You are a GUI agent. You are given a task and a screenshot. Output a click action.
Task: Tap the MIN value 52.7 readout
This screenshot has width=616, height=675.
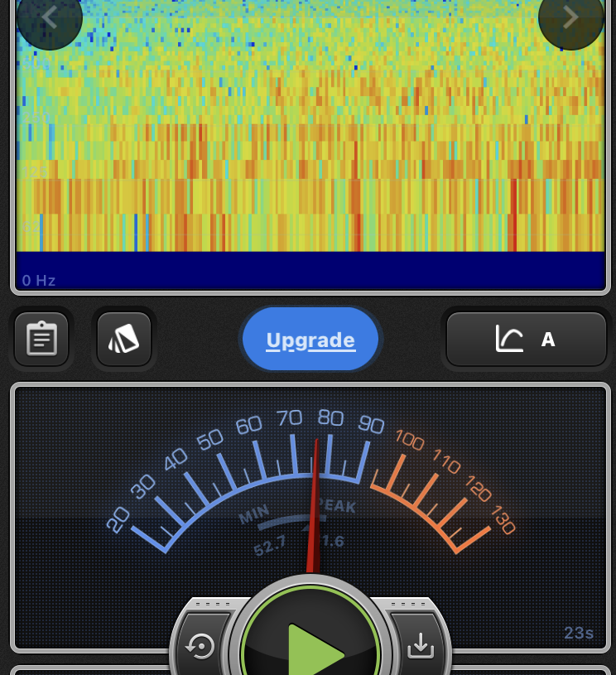270,546
